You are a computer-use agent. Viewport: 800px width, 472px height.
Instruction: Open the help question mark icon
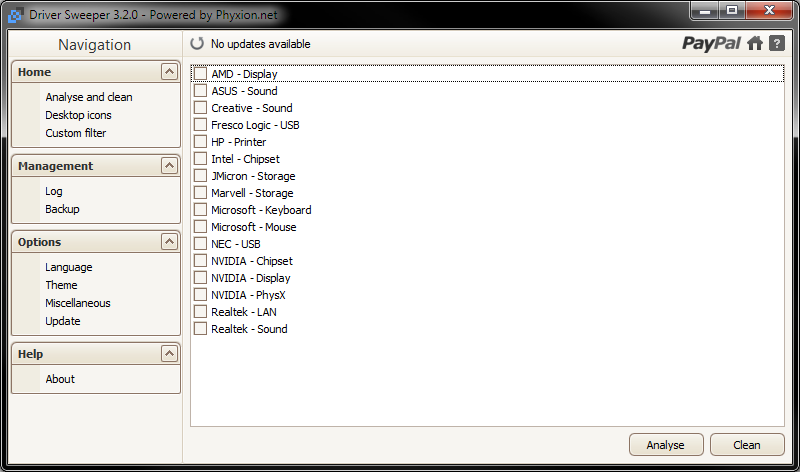tap(777, 43)
